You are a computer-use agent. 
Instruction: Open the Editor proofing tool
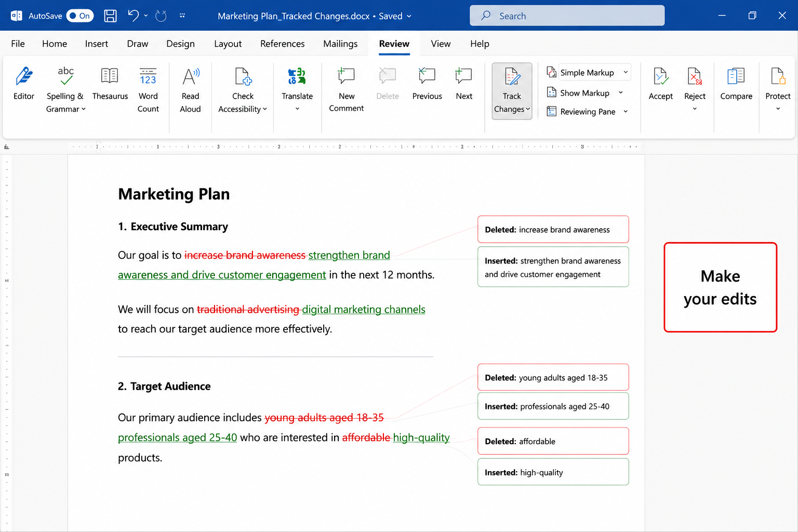coord(24,83)
